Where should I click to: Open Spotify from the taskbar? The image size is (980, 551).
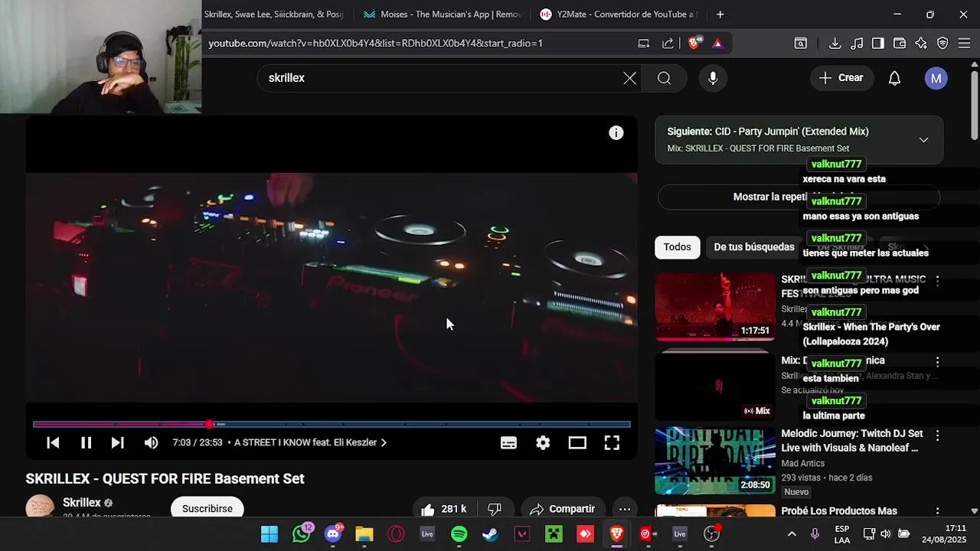point(459,534)
